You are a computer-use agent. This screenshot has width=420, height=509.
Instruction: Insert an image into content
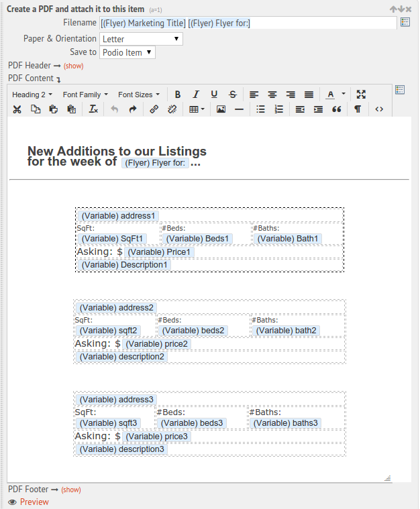pyautogui.click(x=221, y=109)
